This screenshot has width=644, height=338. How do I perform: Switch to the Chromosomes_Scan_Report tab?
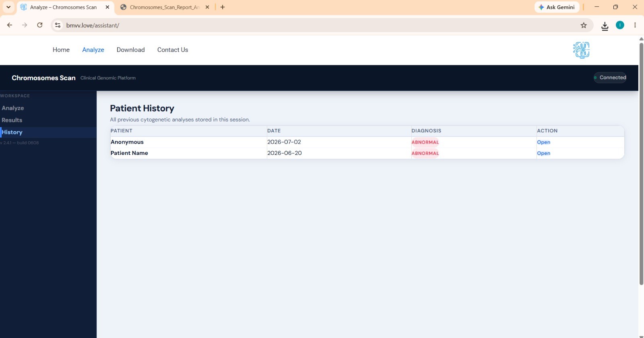(x=165, y=7)
